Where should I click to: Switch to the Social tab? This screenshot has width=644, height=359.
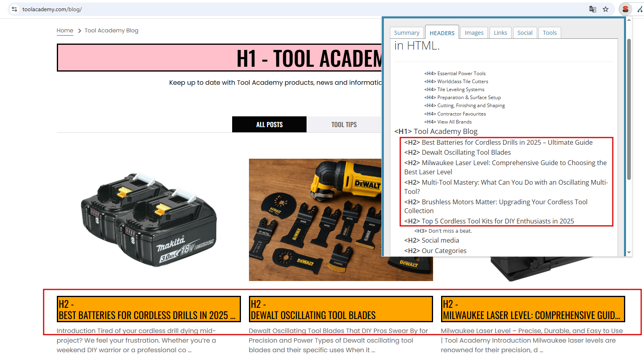525,33
